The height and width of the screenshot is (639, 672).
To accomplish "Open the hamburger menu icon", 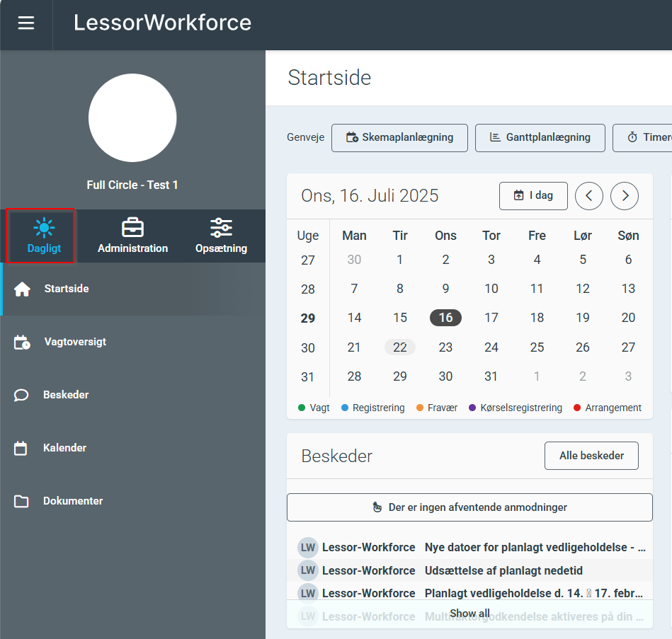I will coord(26,23).
